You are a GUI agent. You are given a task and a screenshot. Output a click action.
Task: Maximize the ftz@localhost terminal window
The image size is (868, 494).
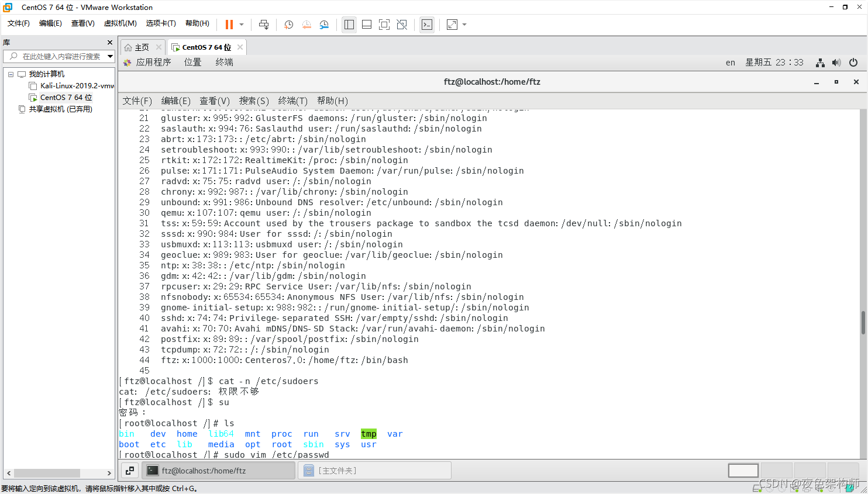tap(836, 82)
